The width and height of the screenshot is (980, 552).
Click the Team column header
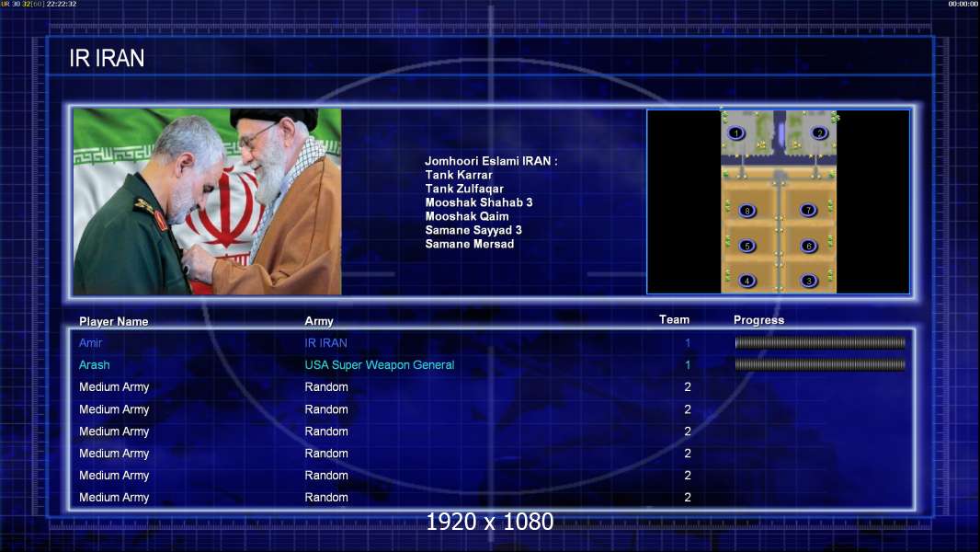point(675,319)
